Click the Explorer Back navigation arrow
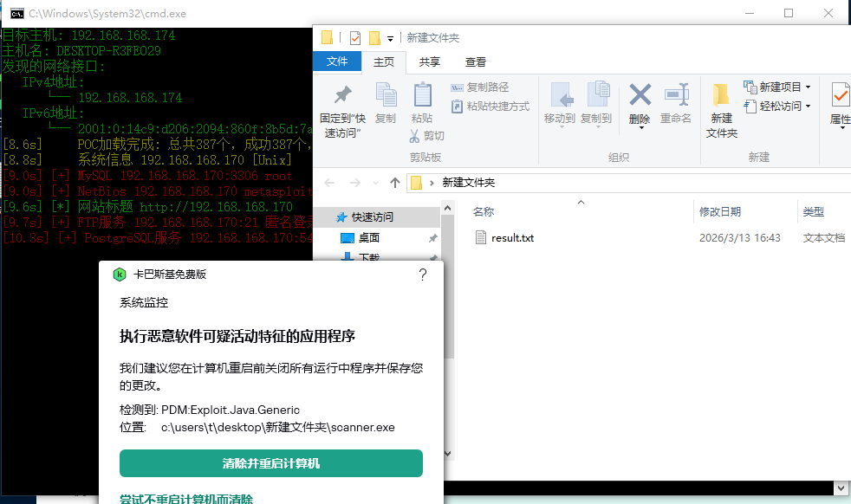The width and height of the screenshot is (851, 504). (x=329, y=183)
